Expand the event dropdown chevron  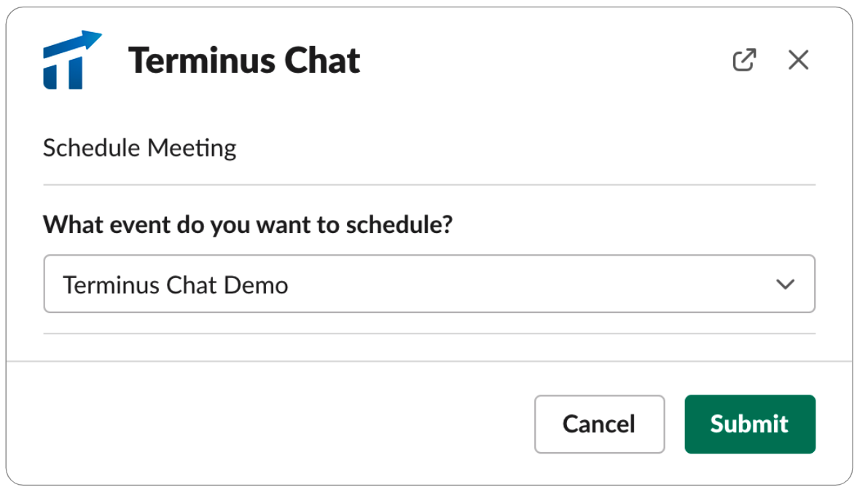[x=785, y=284]
